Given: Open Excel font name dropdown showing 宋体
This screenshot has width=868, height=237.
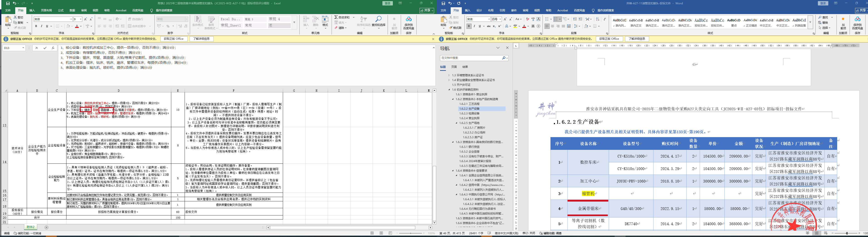Looking at the screenshot, I should (x=53, y=19).
